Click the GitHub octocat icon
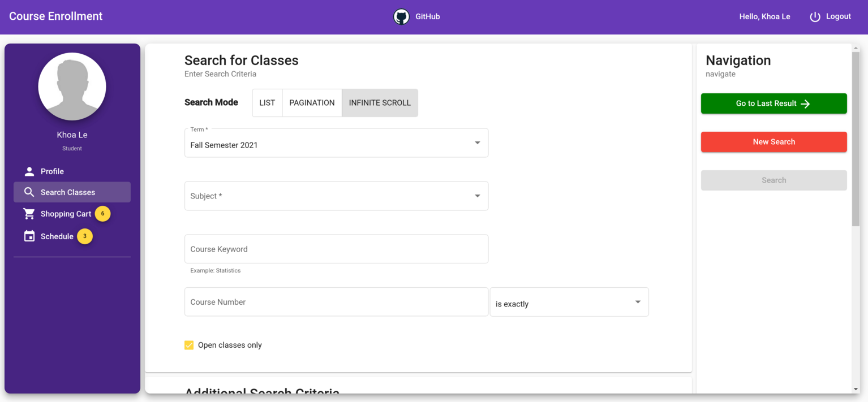 401,17
